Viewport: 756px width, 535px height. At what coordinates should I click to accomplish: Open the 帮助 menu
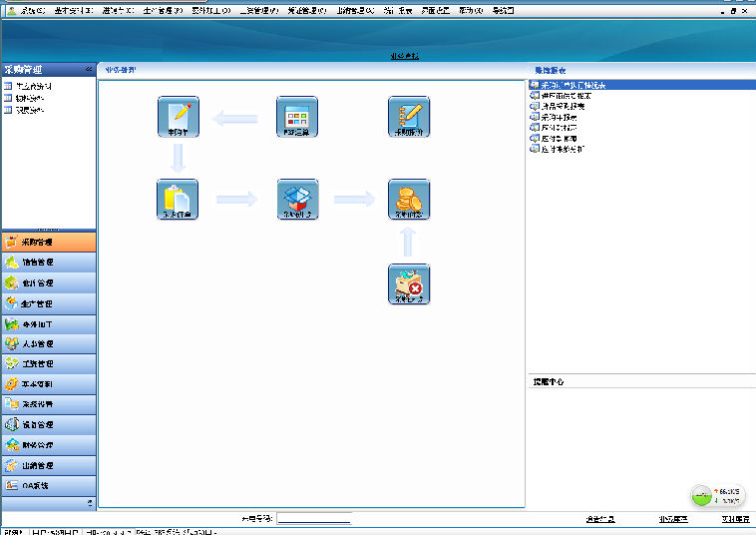[x=471, y=10]
